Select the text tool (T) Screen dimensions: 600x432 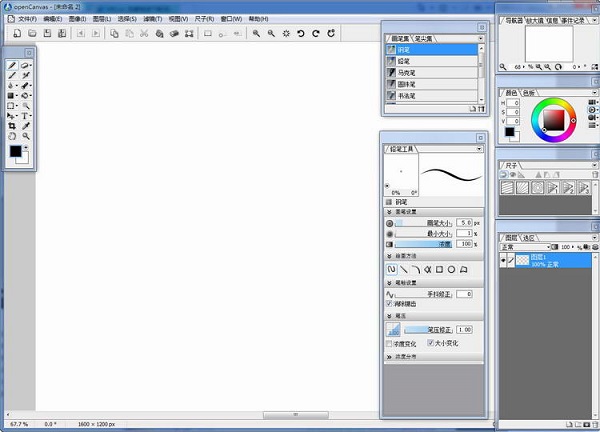pyautogui.click(x=25, y=116)
